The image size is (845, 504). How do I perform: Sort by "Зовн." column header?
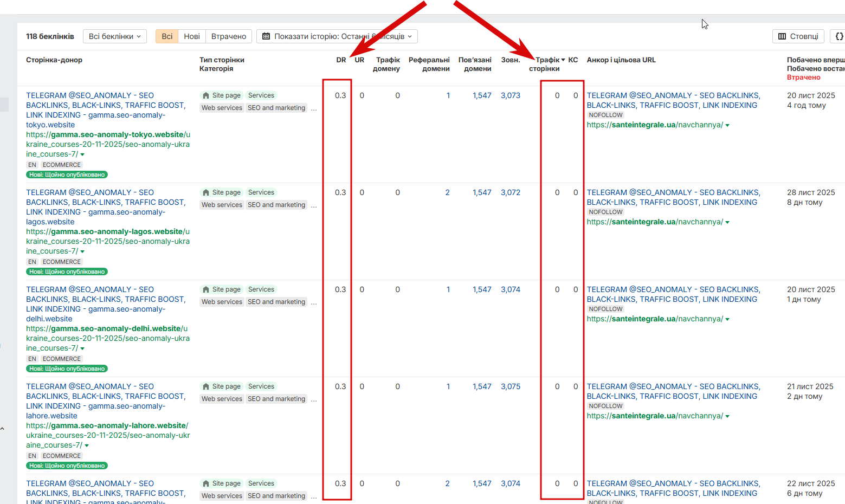(x=511, y=60)
